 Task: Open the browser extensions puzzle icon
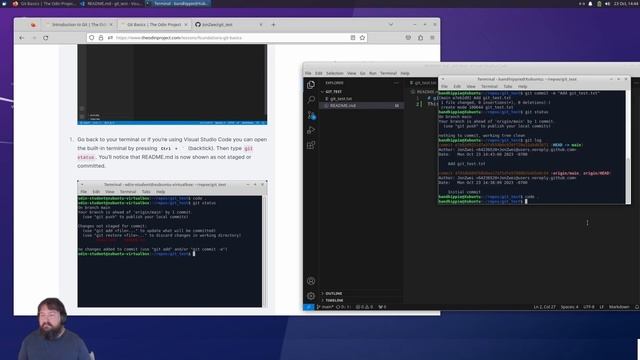coord(420,38)
